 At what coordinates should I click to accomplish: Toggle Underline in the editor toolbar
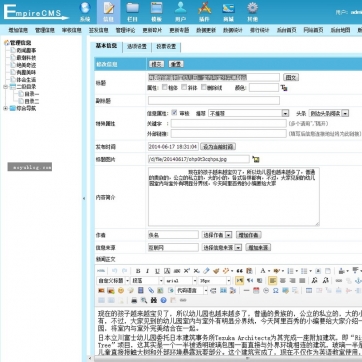157,271
